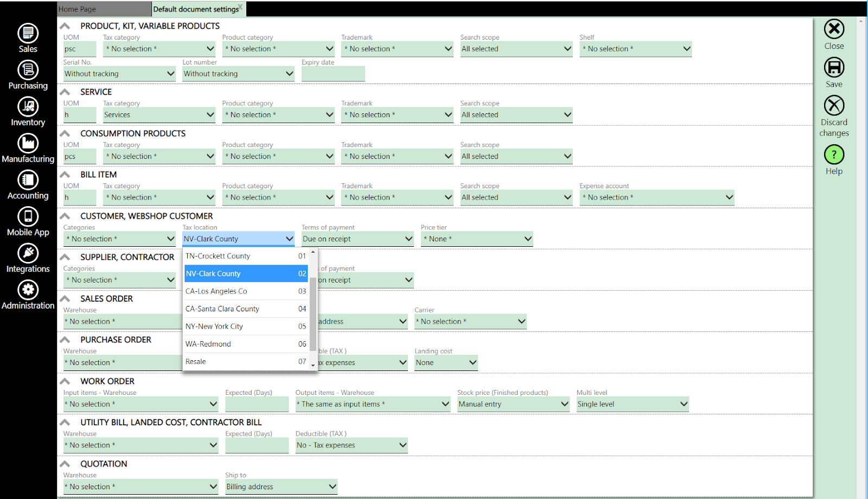Viewport: 868px width, 499px height.
Task: Click the Expiry date input field
Action: 333,73
